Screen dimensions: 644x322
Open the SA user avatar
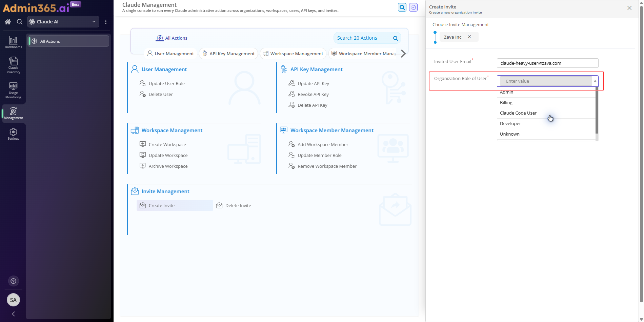pos(13,300)
